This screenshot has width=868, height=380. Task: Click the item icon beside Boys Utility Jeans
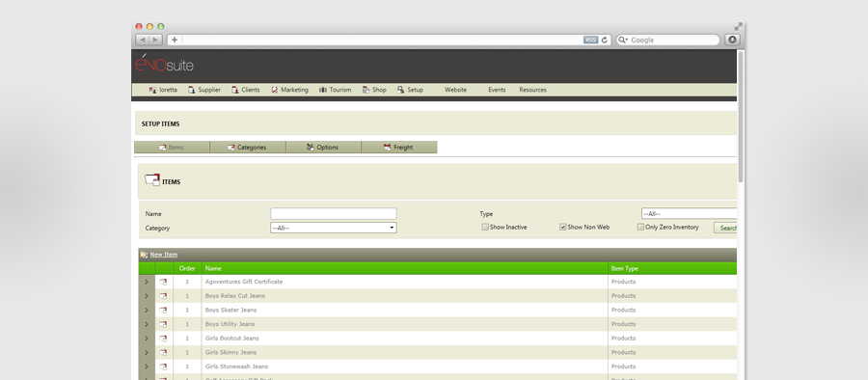(163, 324)
